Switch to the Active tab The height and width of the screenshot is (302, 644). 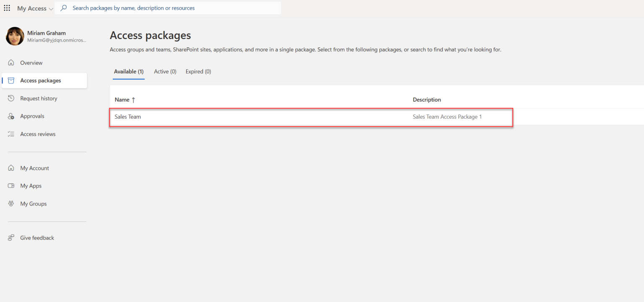click(165, 71)
